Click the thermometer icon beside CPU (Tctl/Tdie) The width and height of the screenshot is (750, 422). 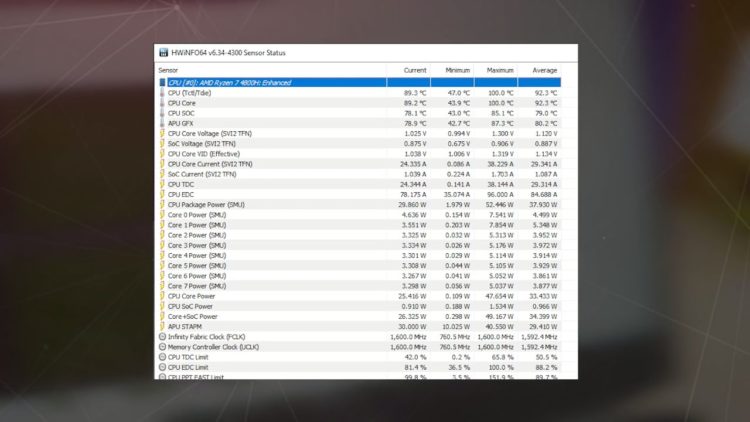162,93
